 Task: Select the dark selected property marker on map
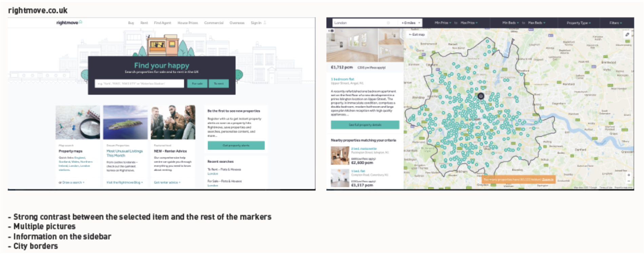(x=481, y=96)
